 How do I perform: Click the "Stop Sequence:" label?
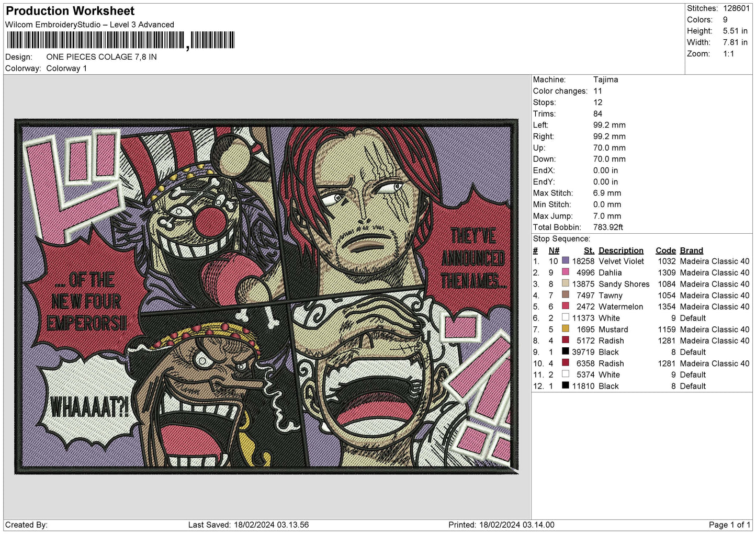(x=561, y=239)
